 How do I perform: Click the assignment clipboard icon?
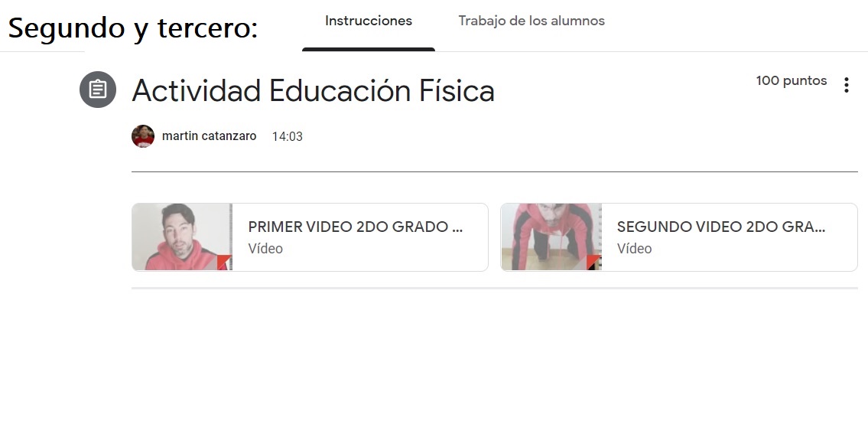(98, 90)
